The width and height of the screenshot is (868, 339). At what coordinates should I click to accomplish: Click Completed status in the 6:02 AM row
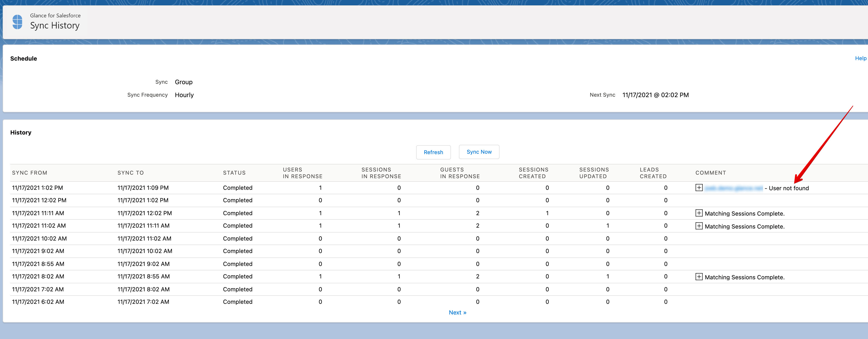237,302
